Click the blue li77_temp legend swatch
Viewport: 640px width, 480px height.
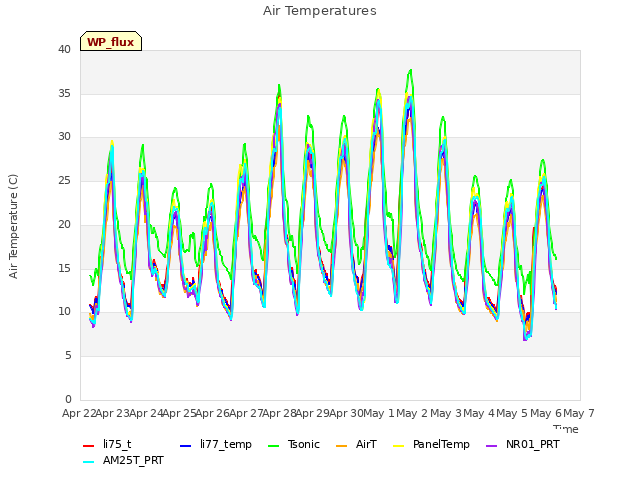(x=185, y=446)
